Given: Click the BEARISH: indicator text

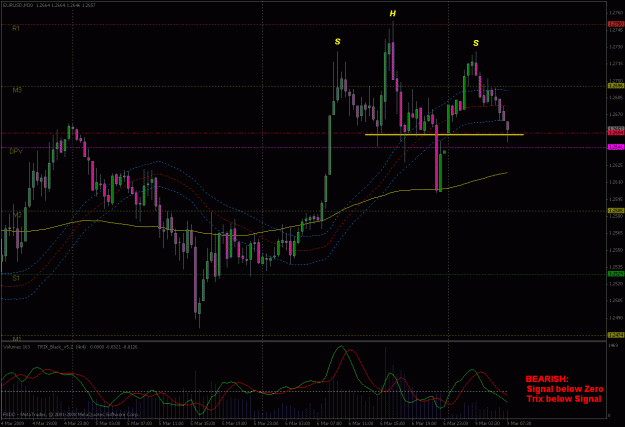Looking at the screenshot, I should point(547,379).
